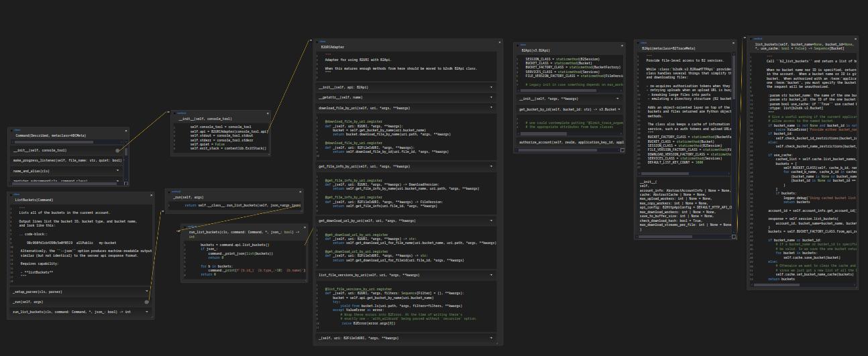This screenshot has height=356, width=868.
Task: Expand get_bucket_by_id method in B2Api(v3.B2Api)
Action: click(618, 109)
